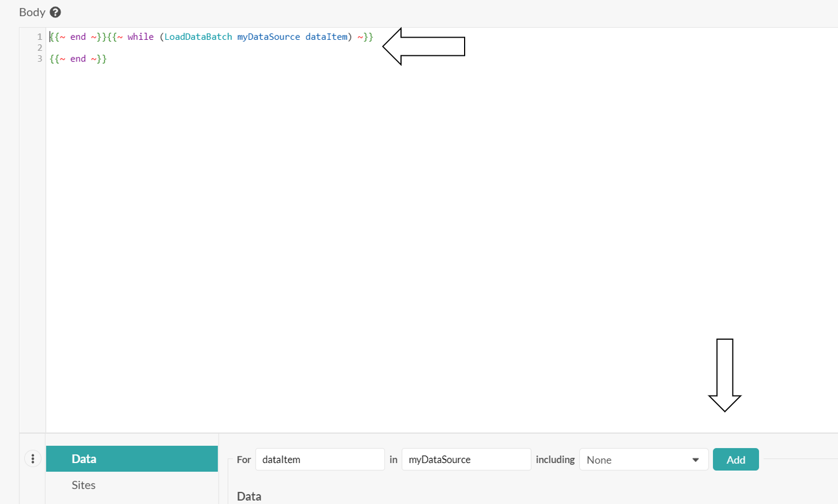Select the 'while' keyword on line 1
Image resolution: width=838 pixels, height=504 pixels.
point(141,37)
